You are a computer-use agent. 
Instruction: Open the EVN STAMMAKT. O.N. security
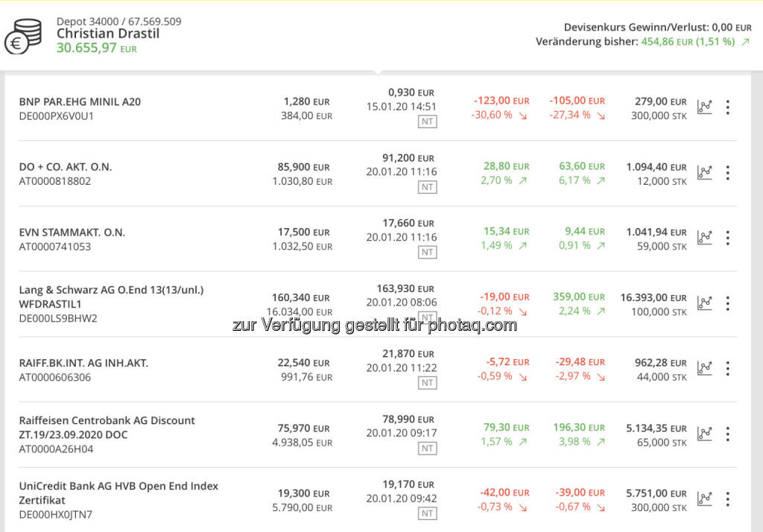coord(72,232)
